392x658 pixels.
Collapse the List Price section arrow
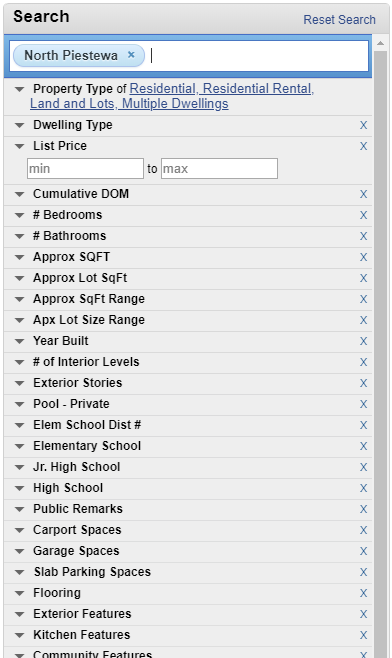pyautogui.click(x=19, y=146)
